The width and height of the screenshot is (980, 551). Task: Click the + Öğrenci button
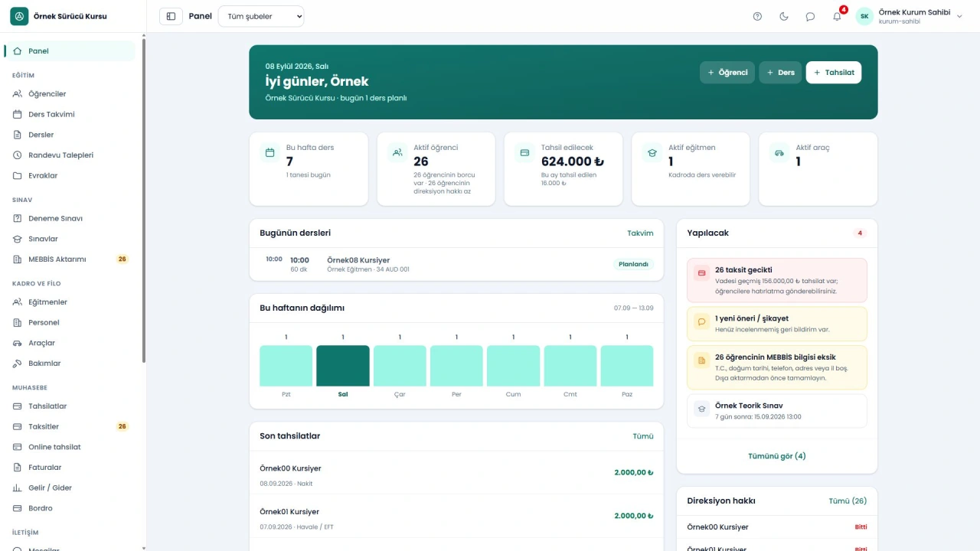tap(727, 73)
